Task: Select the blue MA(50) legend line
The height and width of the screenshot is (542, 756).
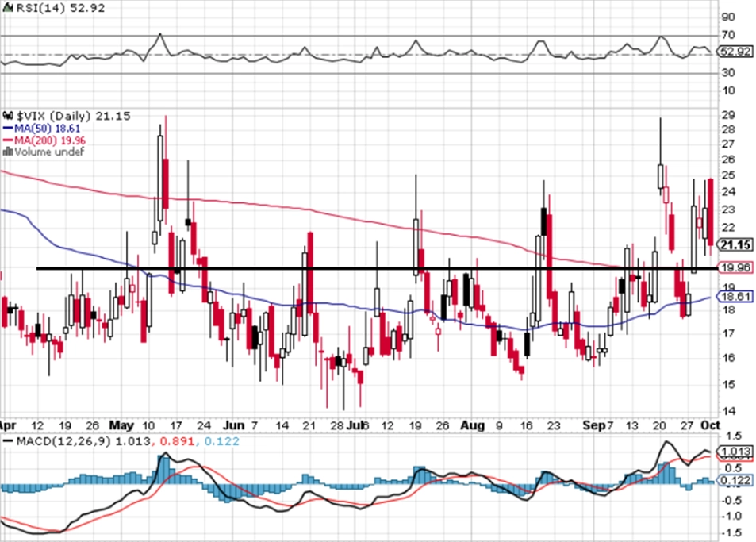Action: (8, 129)
